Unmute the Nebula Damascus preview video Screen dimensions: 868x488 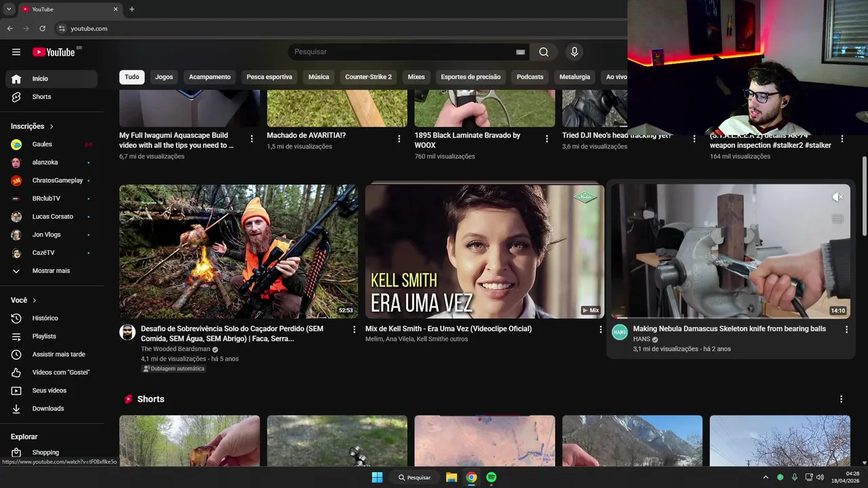837,197
